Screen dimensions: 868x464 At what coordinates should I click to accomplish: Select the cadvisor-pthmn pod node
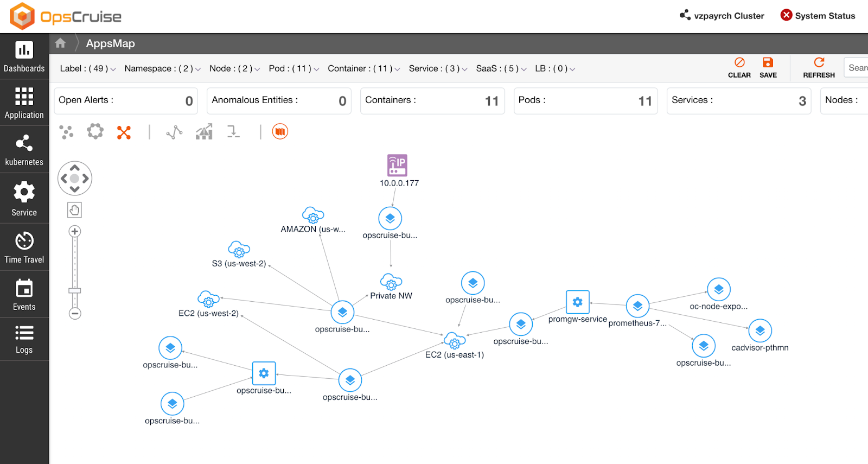pos(759,330)
